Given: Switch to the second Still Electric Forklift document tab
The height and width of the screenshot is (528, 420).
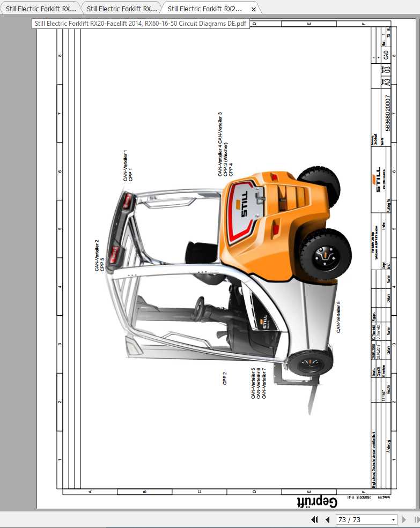Looking at the screenshot, I should (x=121, y=9).
